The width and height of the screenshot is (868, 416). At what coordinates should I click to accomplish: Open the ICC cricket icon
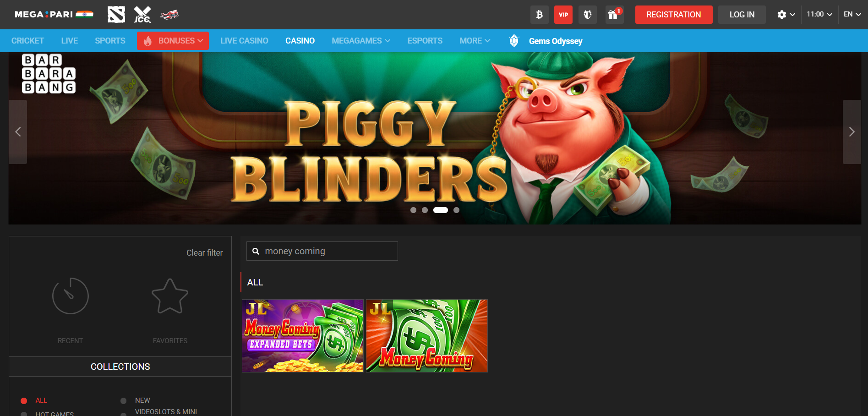(x=142, y=15)
